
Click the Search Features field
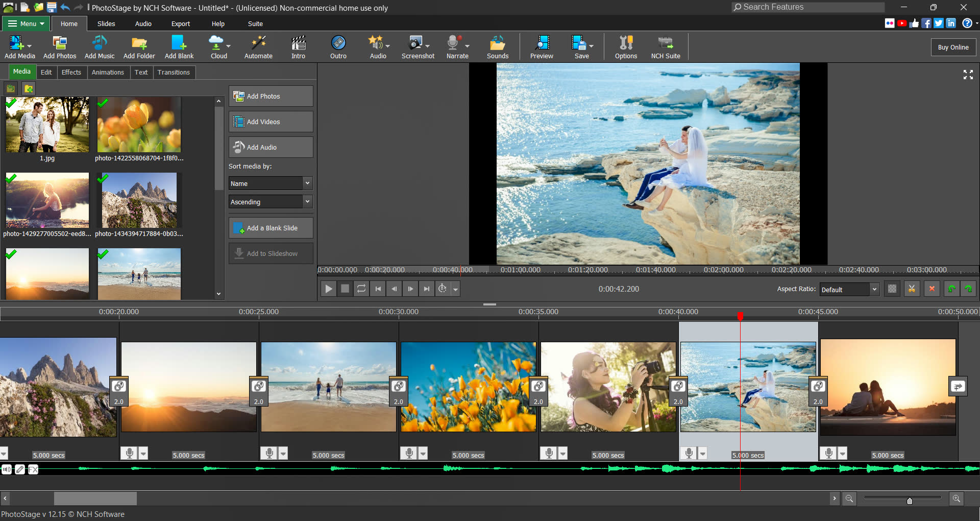pyautogui.click(x=808, y=7)
